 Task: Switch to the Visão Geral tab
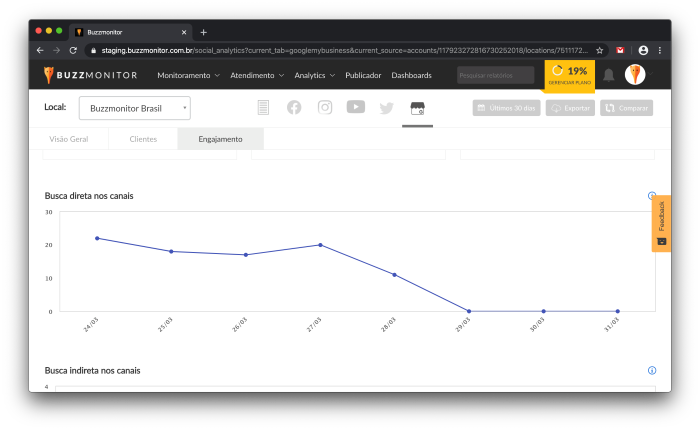click(68, 139)
